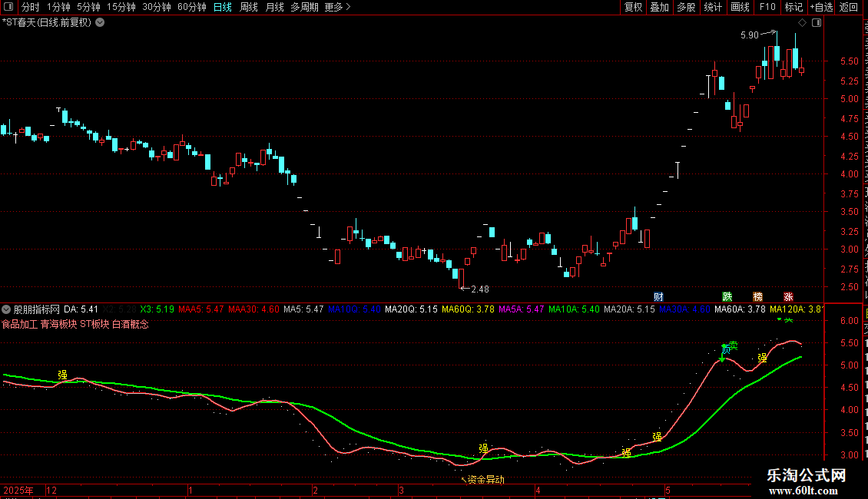Switch to 月线 monthly period
Image resolution: width=868 pixels, height=499 pixels.
274,7
